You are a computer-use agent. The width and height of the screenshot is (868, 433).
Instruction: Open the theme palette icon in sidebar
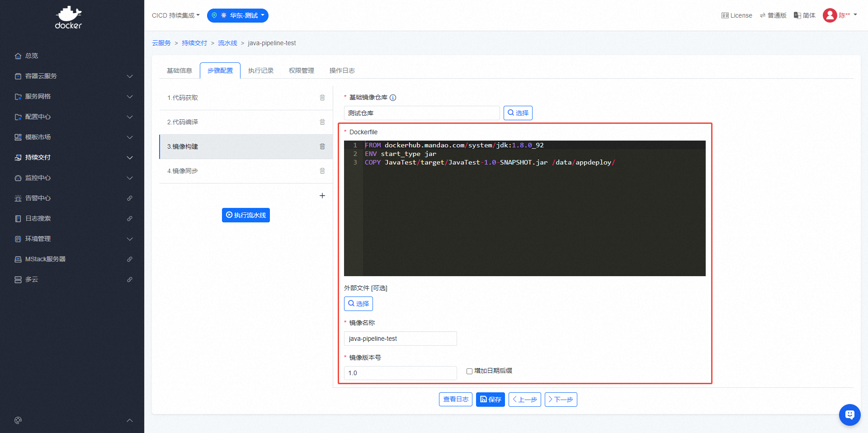[x=18, y=420]
